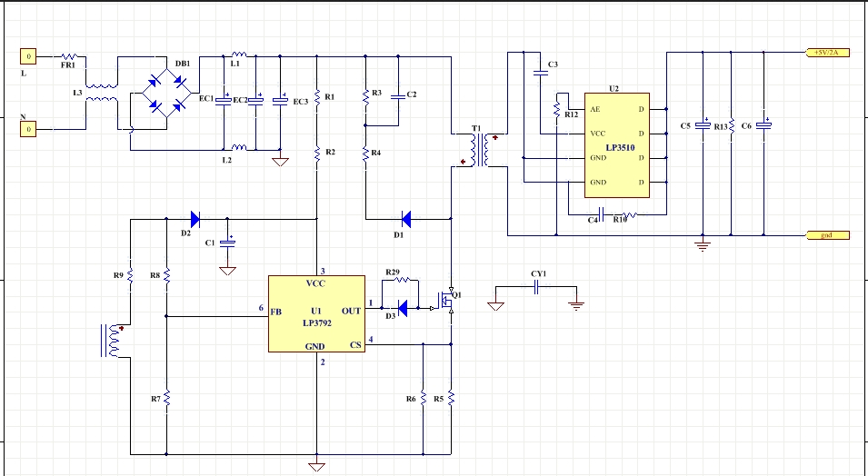Select the U1 LP3792 controller chip
The height and width of the screenshot is (476, 868).
[315, 313]
